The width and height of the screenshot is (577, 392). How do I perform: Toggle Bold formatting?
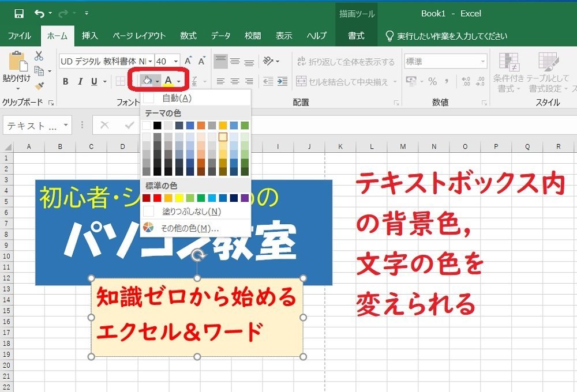[x=65, y=80]
